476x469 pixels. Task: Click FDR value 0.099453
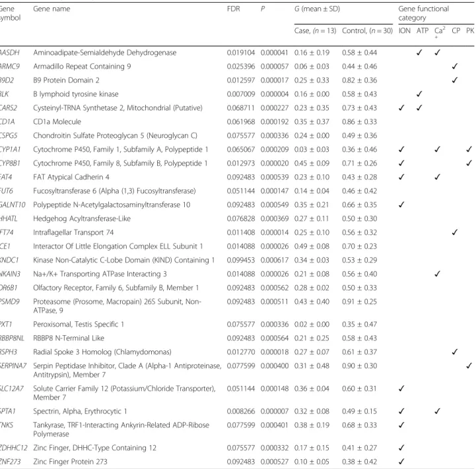click(241, 261)
